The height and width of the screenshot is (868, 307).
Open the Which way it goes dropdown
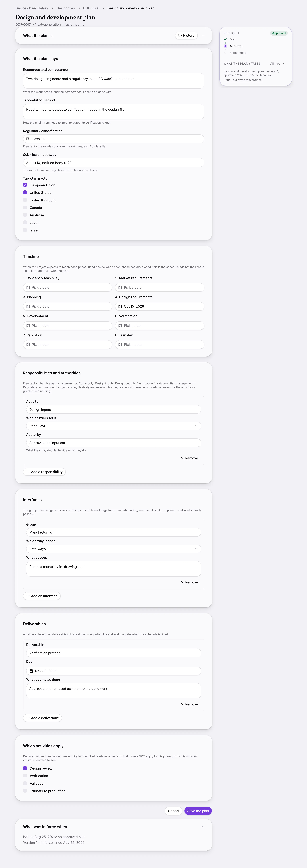coord(113,549)
